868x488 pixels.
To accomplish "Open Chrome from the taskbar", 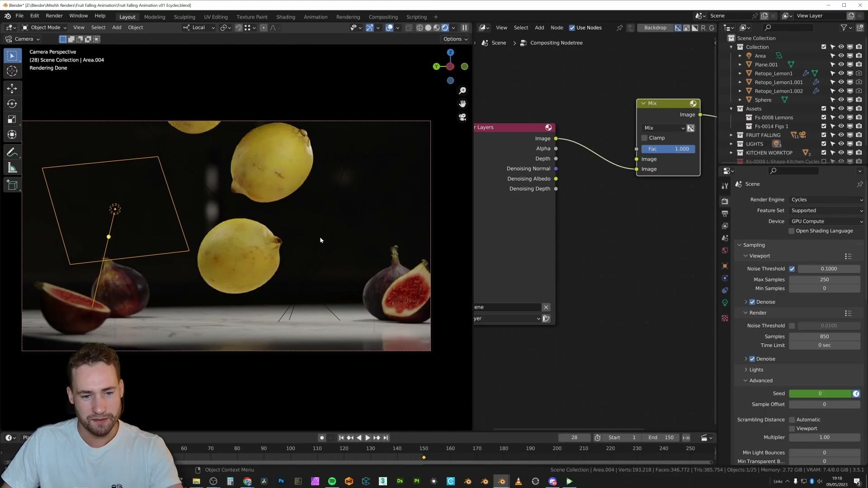I will (x=247, y=481).
